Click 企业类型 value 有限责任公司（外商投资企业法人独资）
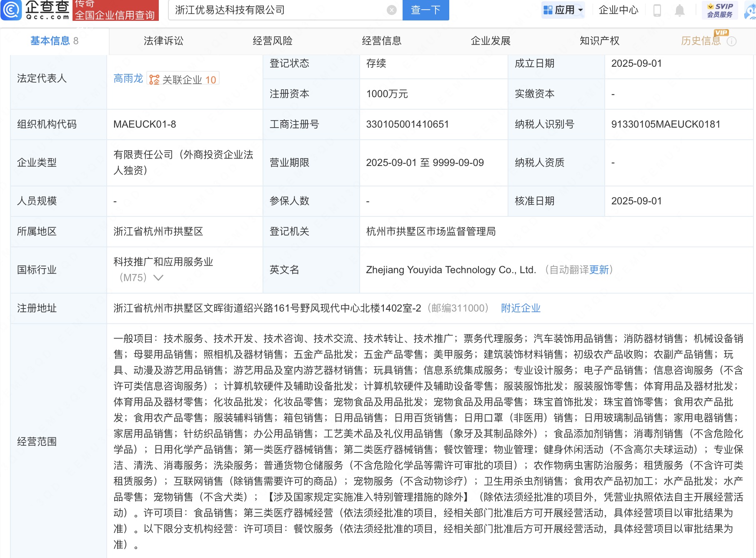Screen dimensions: 756x558 point(183,163)
